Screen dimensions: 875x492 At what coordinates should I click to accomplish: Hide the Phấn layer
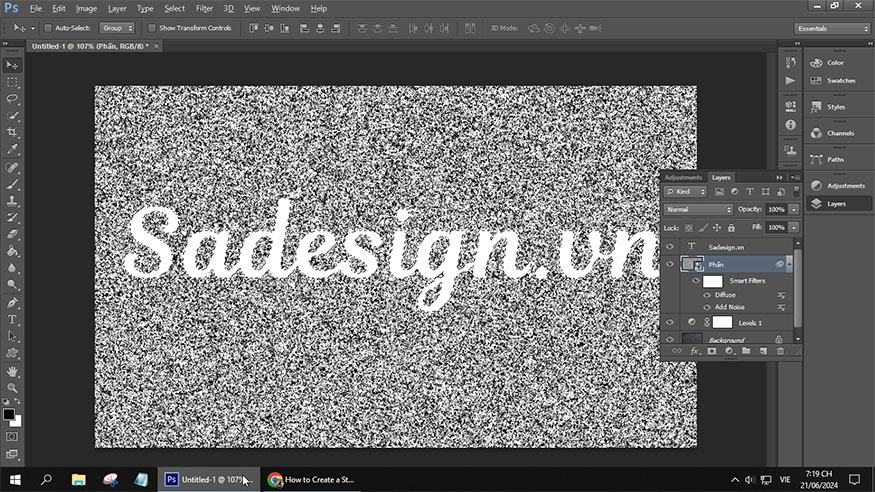(x=670, y=264)
